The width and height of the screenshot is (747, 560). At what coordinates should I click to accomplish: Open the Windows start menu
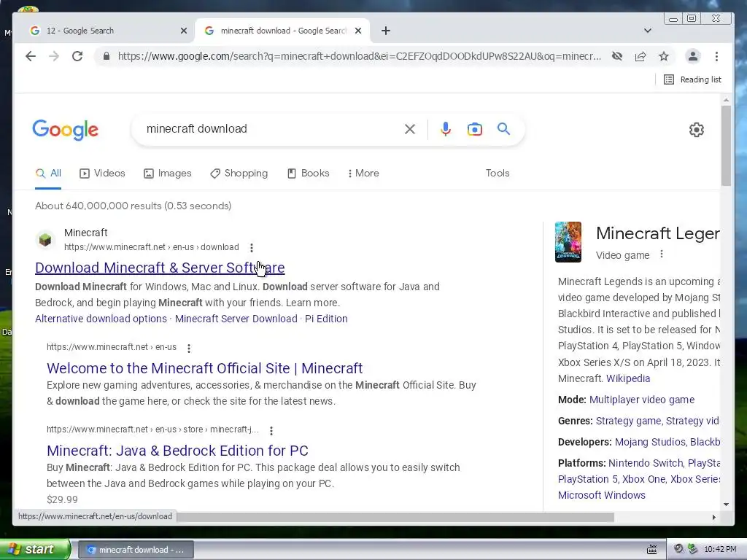(x=35, y=549)
